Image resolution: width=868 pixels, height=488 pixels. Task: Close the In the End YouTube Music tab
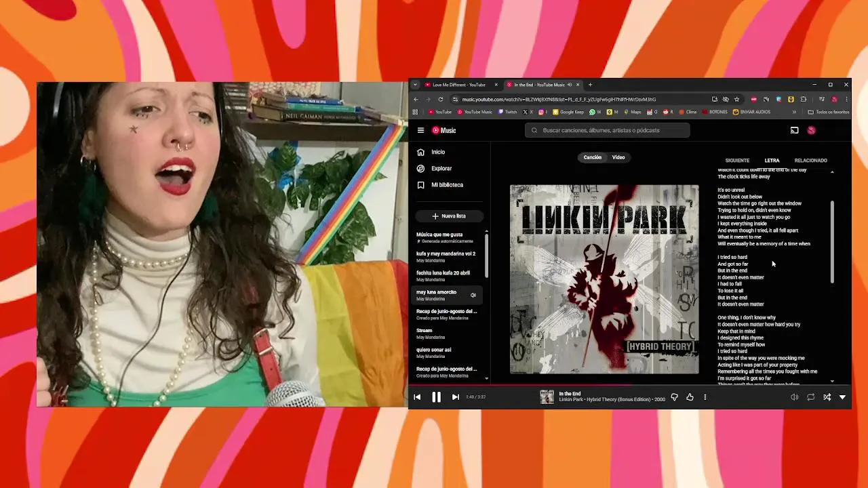tap(578, 85)
